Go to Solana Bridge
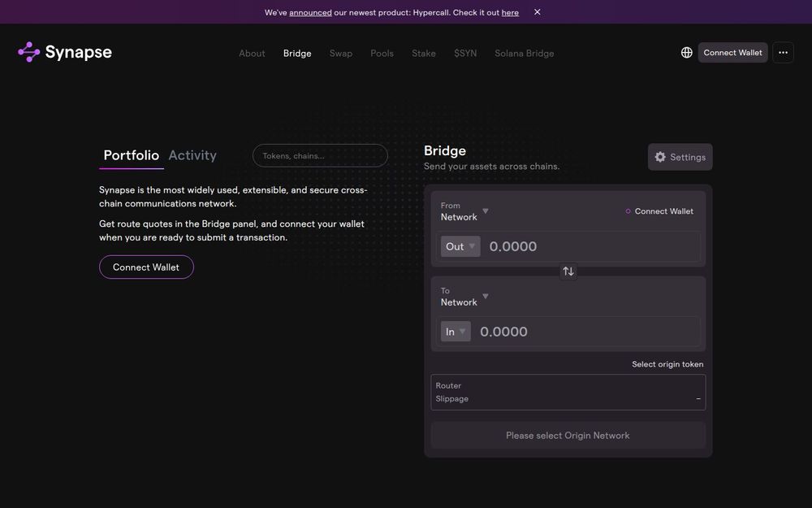This screenshot has width=812, height=508. pos(524,54)
